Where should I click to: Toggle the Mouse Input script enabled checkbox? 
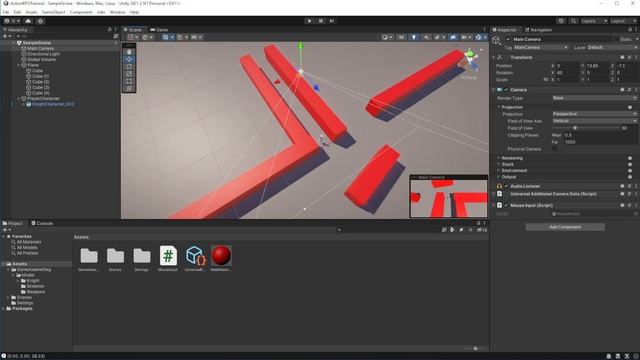click(506, 205)
